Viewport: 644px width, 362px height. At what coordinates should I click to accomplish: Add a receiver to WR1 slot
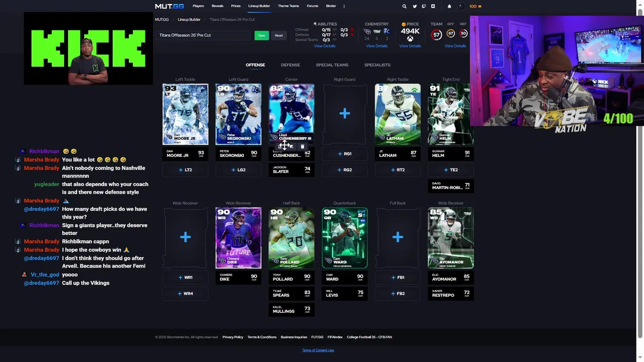coord(185,278)
